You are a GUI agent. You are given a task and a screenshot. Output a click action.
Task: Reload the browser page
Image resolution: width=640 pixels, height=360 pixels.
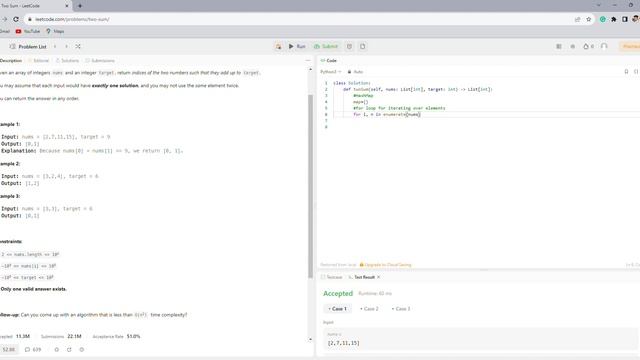16,19
